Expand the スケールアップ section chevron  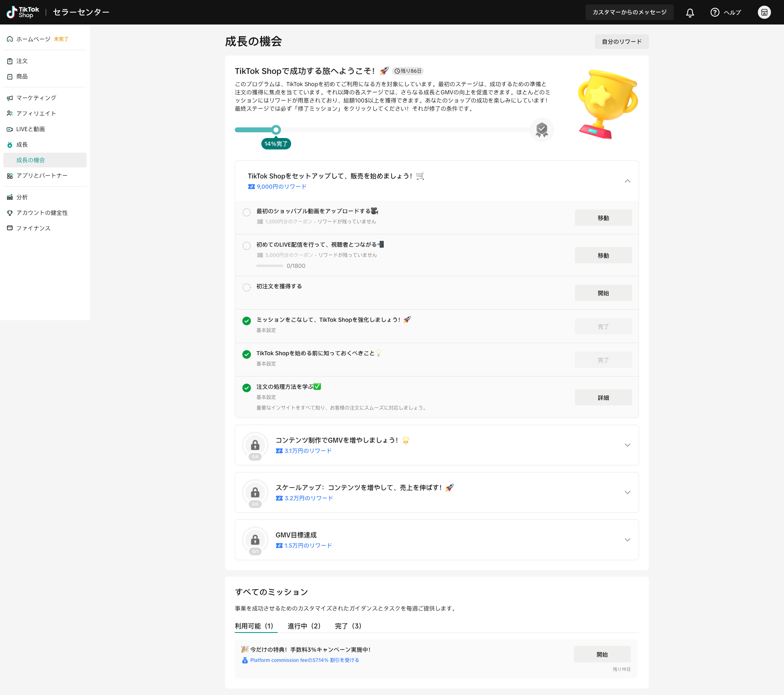[x=628, y=492]
